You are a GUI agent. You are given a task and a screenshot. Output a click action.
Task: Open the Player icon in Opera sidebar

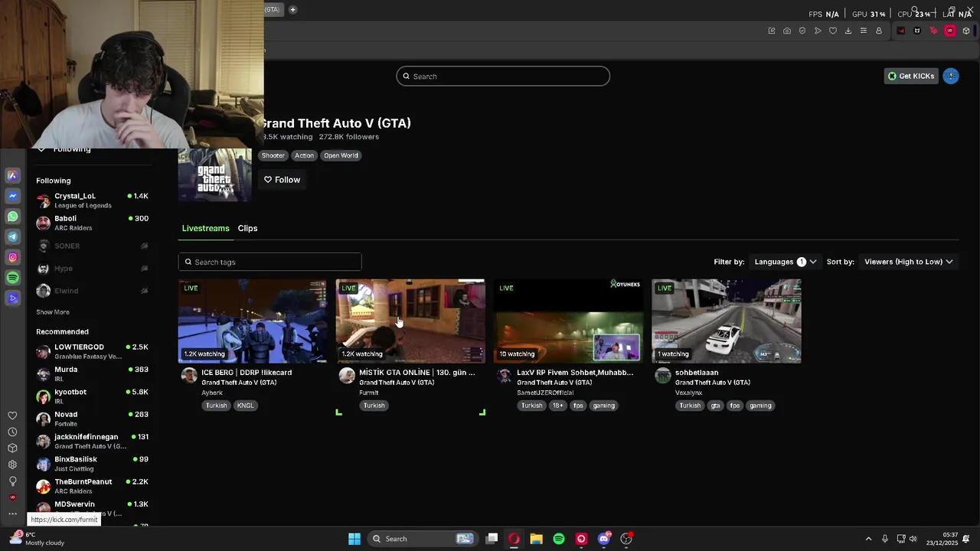(x=12, y=298)
